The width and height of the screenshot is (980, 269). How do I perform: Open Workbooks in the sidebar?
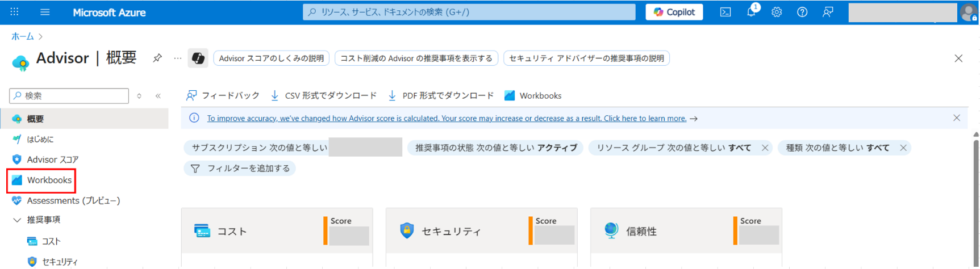pyautogui.click(x=41, y=180)
